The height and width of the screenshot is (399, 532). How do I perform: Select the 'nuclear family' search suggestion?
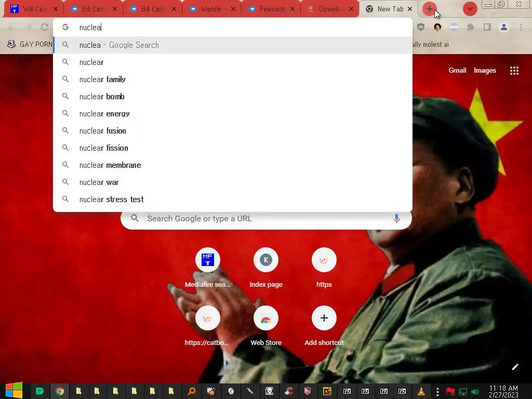click(233, 79)
